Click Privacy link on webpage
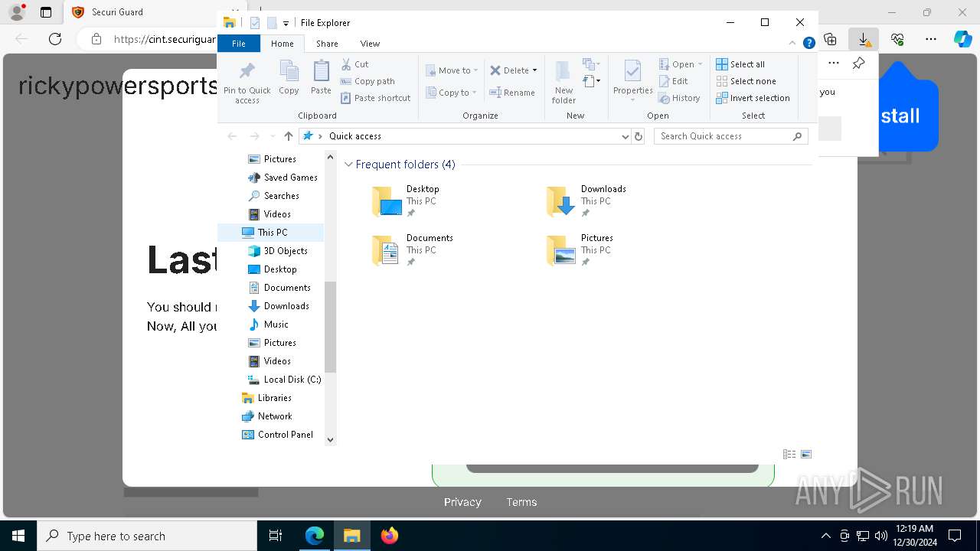This screenshot has height=551, width=980. click(462, 502)
